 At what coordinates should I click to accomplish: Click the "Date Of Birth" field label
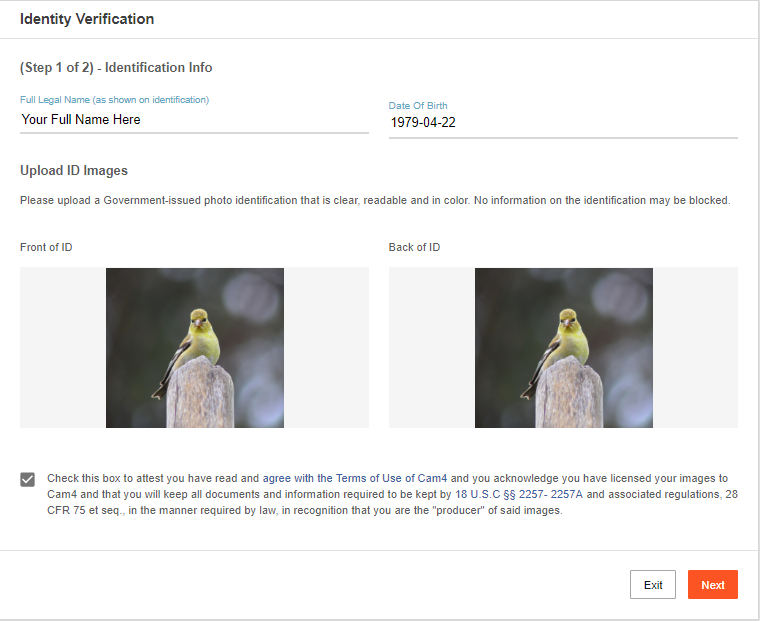pos(419,105)
